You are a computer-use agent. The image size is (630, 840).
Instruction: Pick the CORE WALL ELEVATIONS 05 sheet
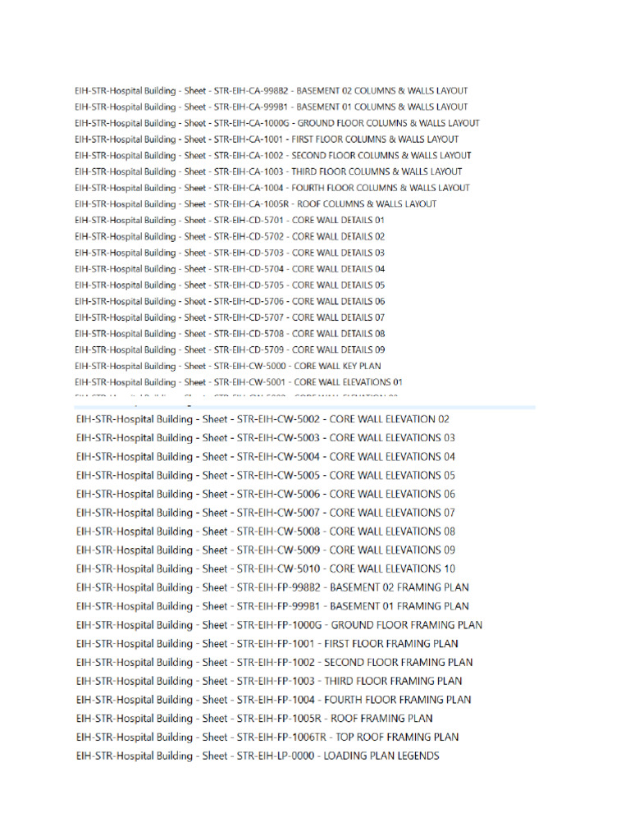265,475
